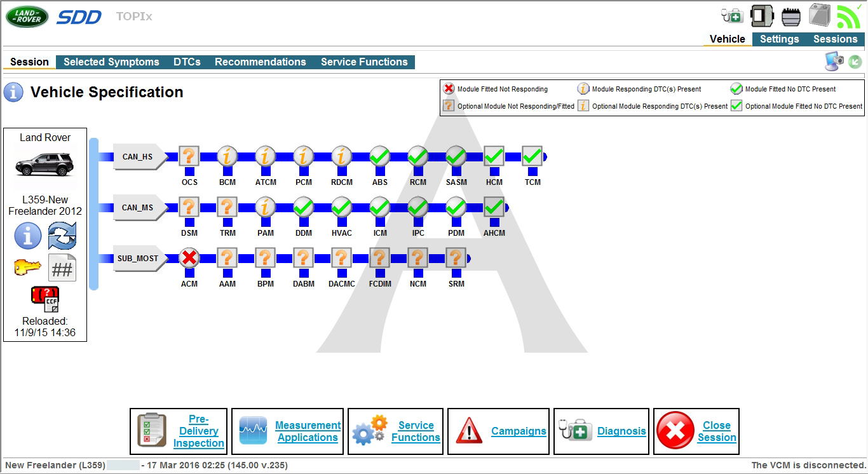Click the hash document icon
Image resolution: width=868 pixels, height=474 pixels.
(62, 268)
